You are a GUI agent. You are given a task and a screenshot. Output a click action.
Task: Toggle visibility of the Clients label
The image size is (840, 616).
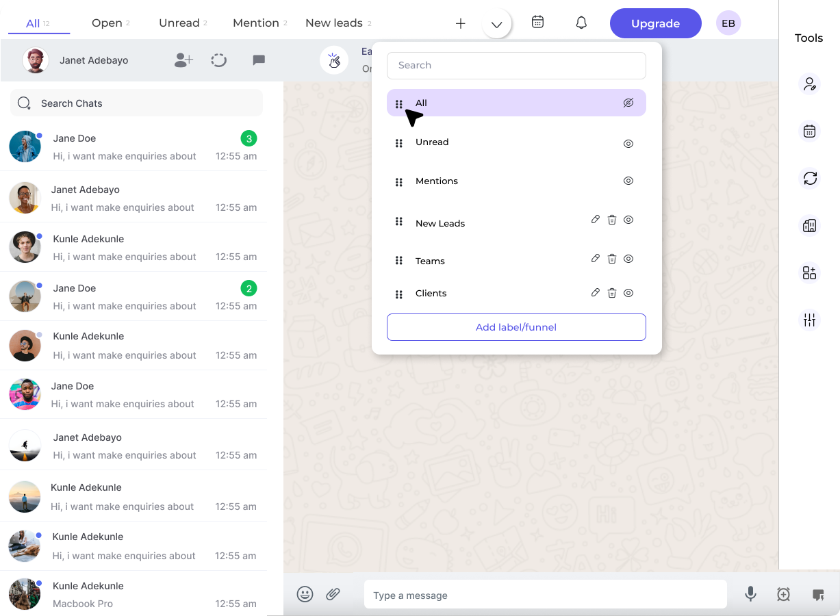[628, 293]
